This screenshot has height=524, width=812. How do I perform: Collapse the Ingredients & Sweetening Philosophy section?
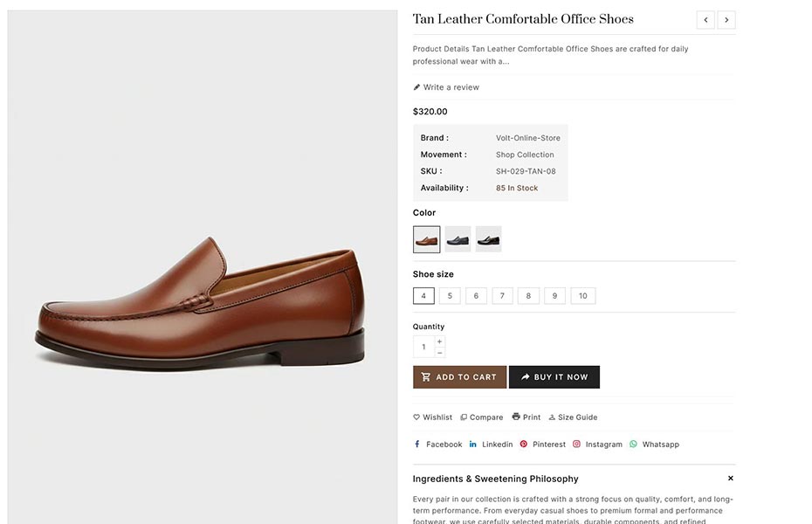[x=731, y=479]
